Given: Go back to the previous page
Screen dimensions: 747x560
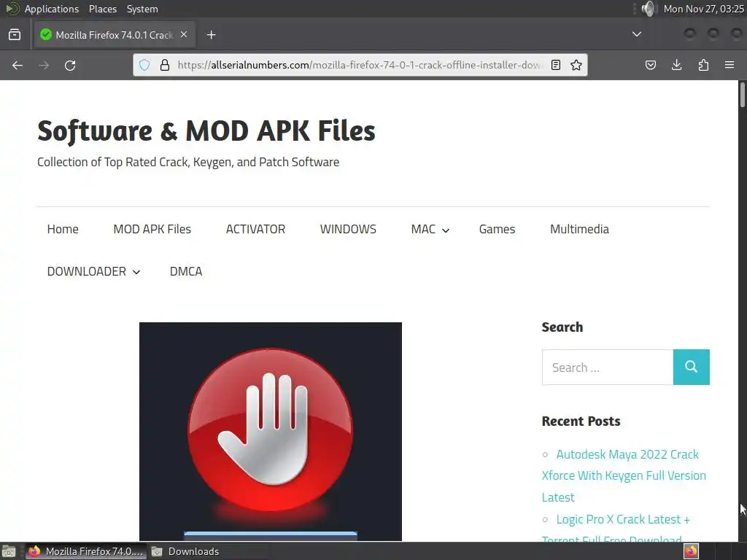Looking at the screenshot, I should (x=18, y=65).
